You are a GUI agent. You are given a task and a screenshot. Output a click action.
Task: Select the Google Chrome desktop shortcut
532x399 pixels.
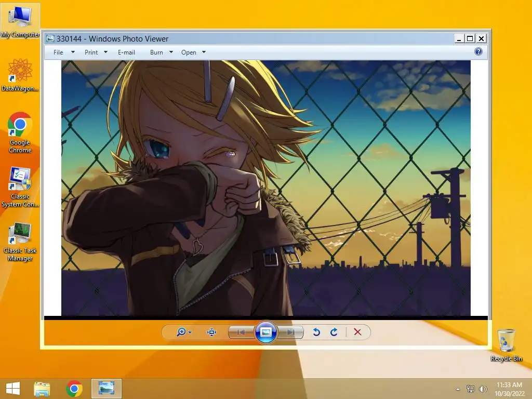[20, 132]
